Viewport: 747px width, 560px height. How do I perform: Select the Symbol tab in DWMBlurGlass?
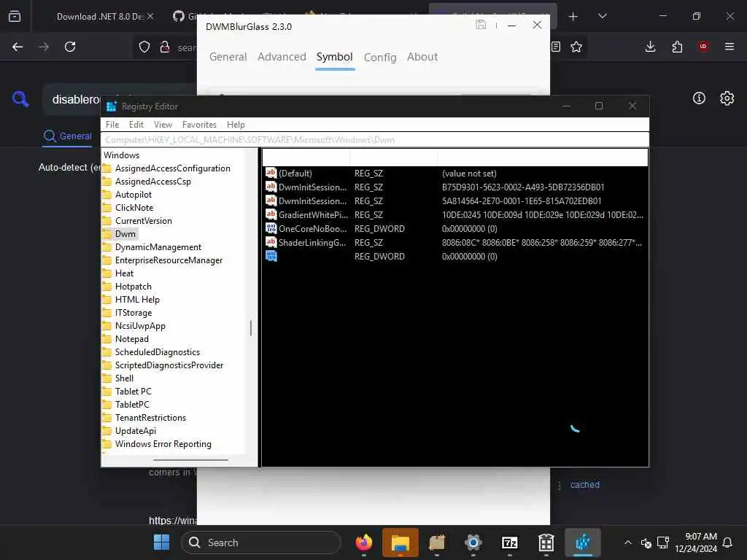click(334, 57)
